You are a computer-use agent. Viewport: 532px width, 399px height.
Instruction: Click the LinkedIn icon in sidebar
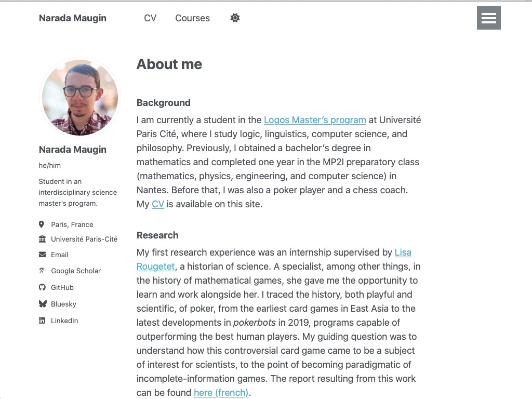tap(42, 321)
